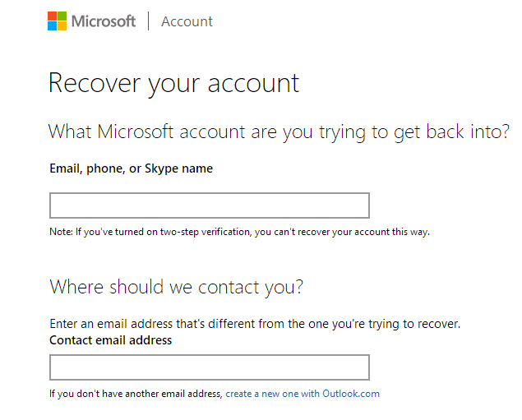Click the blue square of the Microsoft logo
This screenshot has width=522, height=420.
pyautogui.click(x=52, y=26)
